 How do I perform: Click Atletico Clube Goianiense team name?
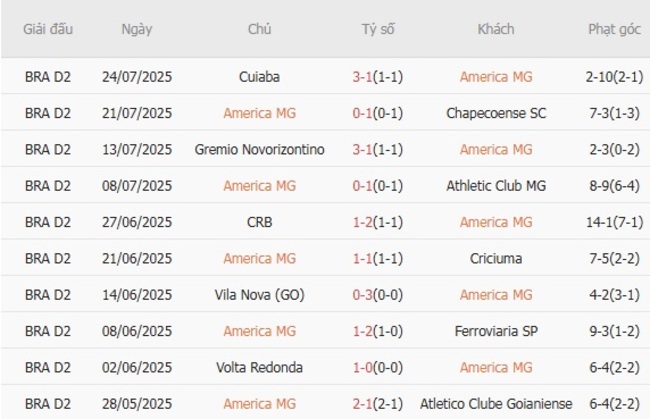coord(495,403)
